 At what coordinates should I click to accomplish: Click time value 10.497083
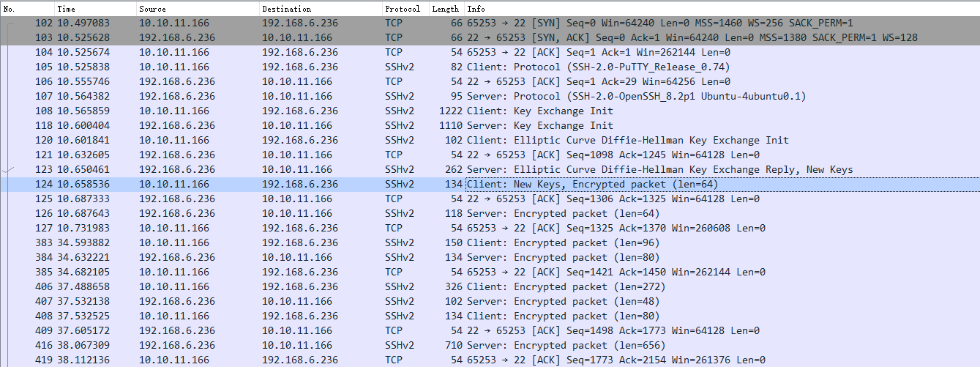pos(83,23)
